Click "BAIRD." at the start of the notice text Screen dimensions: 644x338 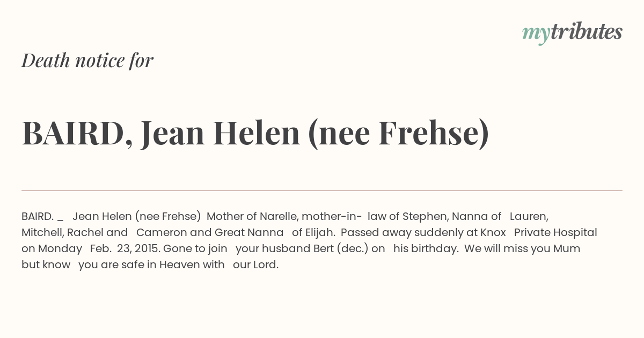click(x=38, y=217)
